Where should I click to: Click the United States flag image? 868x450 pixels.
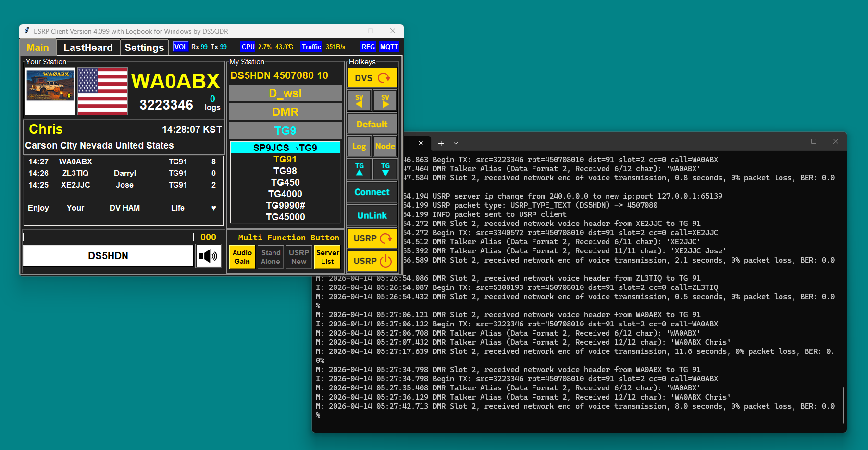tap(102, 91)
